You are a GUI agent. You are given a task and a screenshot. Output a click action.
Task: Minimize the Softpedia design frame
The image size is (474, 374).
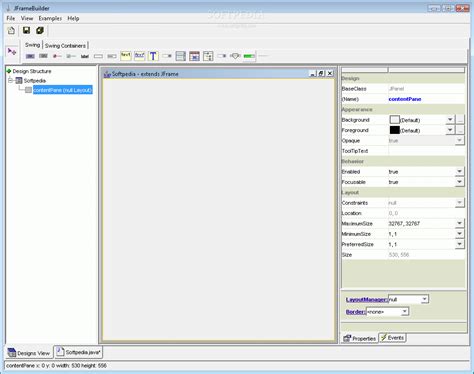(312, 74)
